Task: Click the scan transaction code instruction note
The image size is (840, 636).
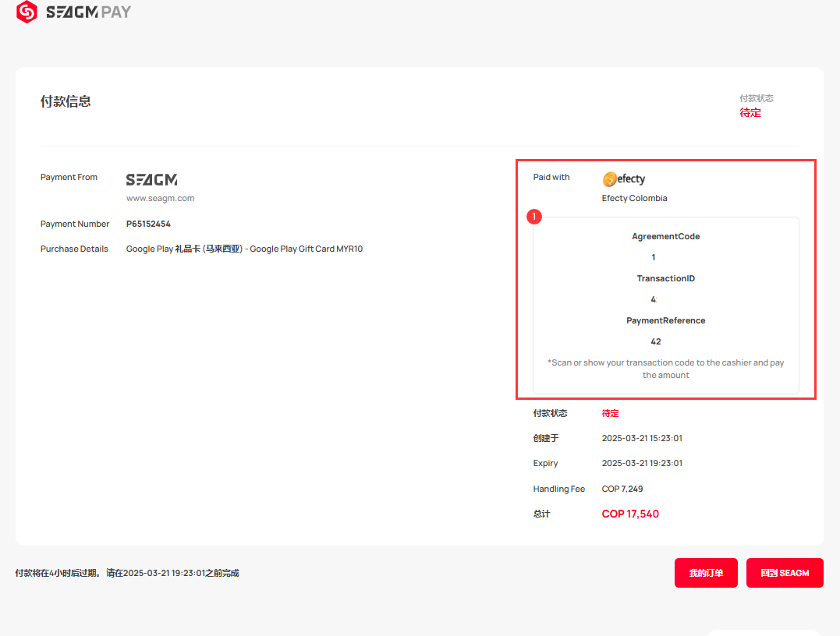Action: click(666, 369)
